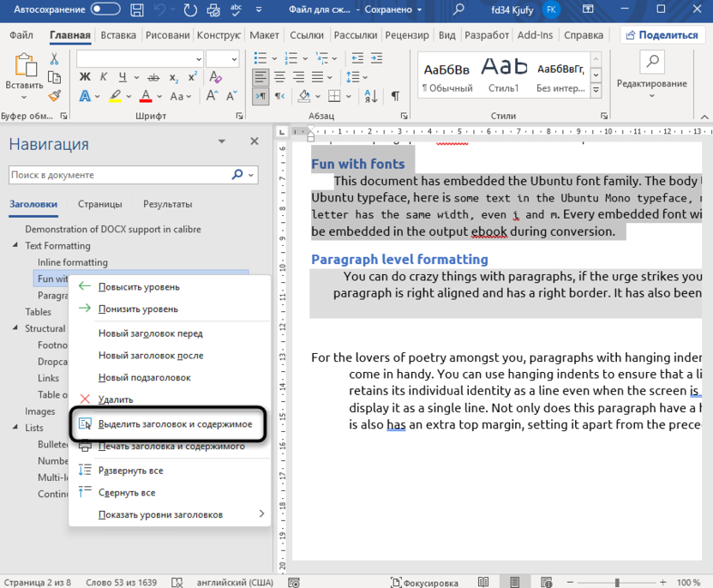Toggle the AutoSave switch

(105, 9)
